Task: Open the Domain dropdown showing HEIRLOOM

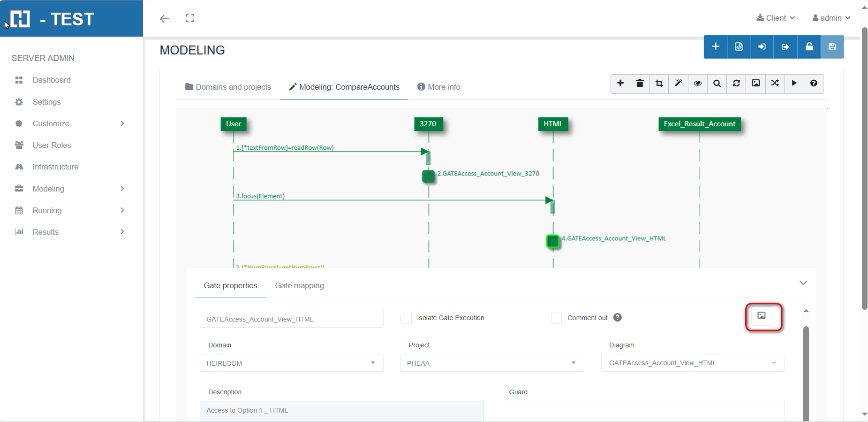Action: [x=291, y=363]
